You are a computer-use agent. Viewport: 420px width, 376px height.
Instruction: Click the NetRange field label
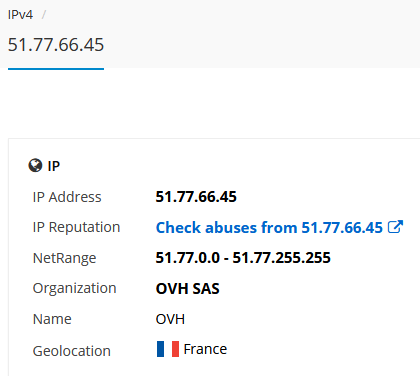click(64, 258)
